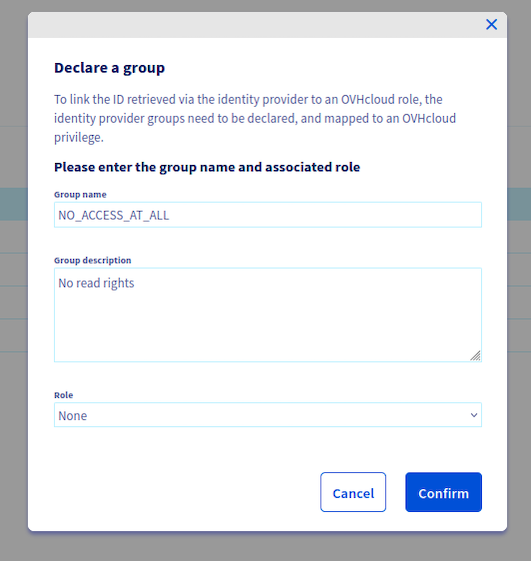Image resolution: width=531 pixels, height=561 pixels.
Task: Click the Group description text area
Action: 268,315
